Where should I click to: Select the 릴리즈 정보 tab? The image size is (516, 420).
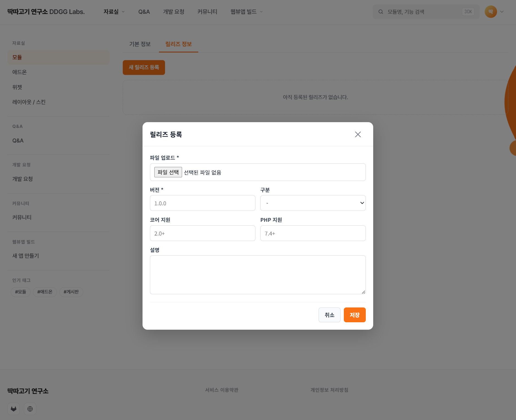click(x=178, y=44)
